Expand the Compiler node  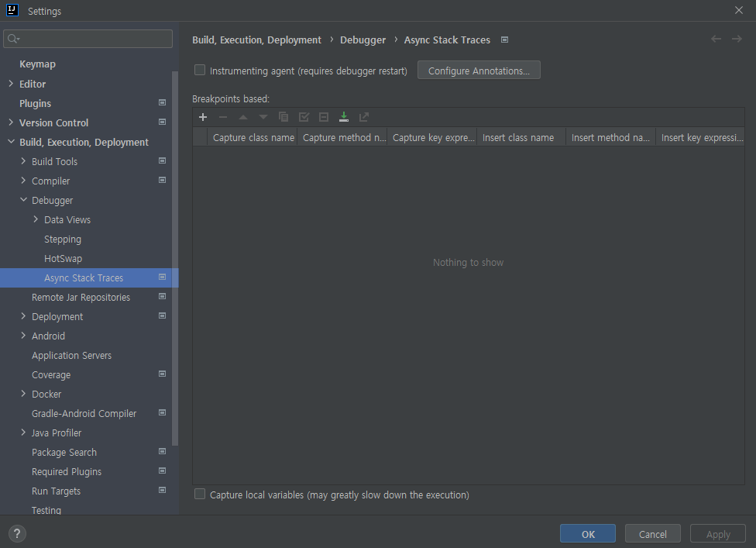pos(23,181)
